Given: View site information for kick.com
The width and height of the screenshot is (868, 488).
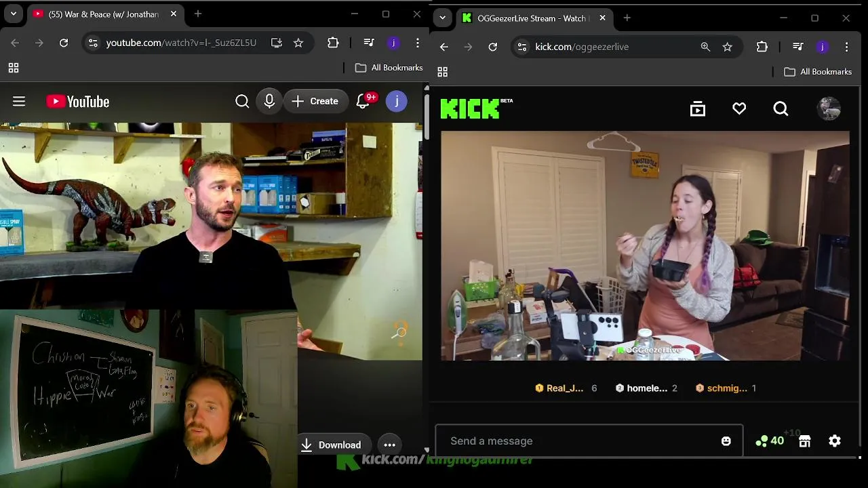Looking at the screenshot, I should pyautogui.click(x=522, y=47).
